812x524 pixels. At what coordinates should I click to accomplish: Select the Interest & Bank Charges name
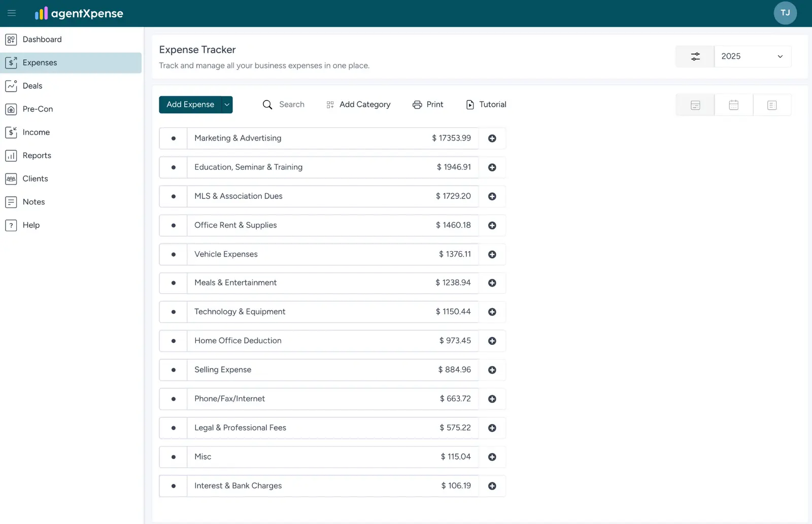[238, 486]
